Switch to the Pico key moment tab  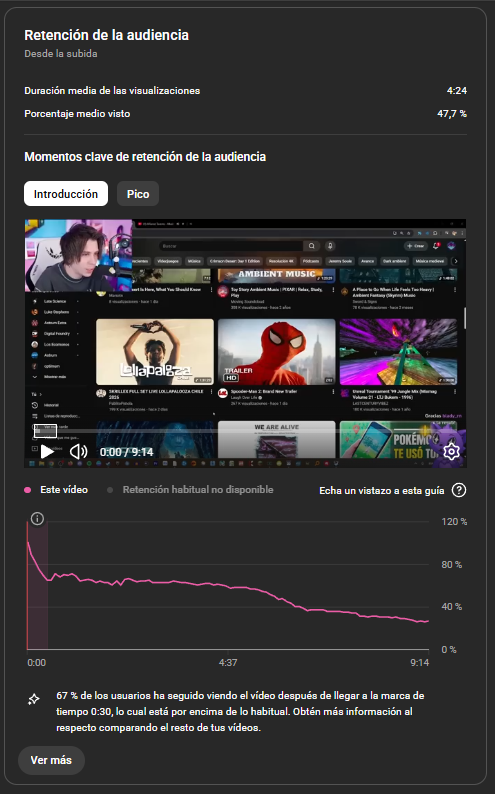click(138, 194)
